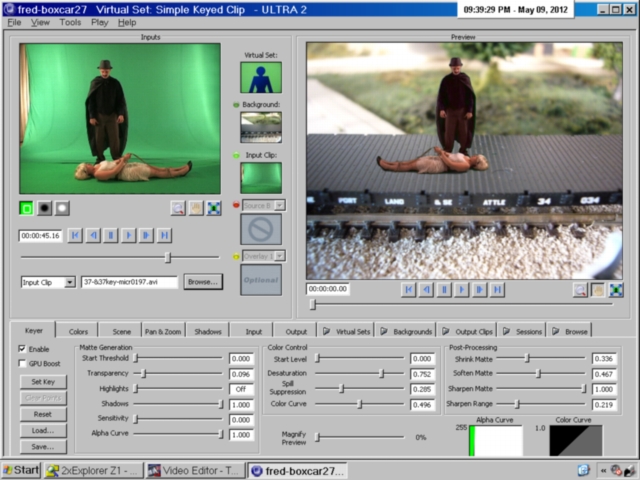Screen dimensions: 640x480
Task: Open the Tools menu
Action: (x=70, y=22)
